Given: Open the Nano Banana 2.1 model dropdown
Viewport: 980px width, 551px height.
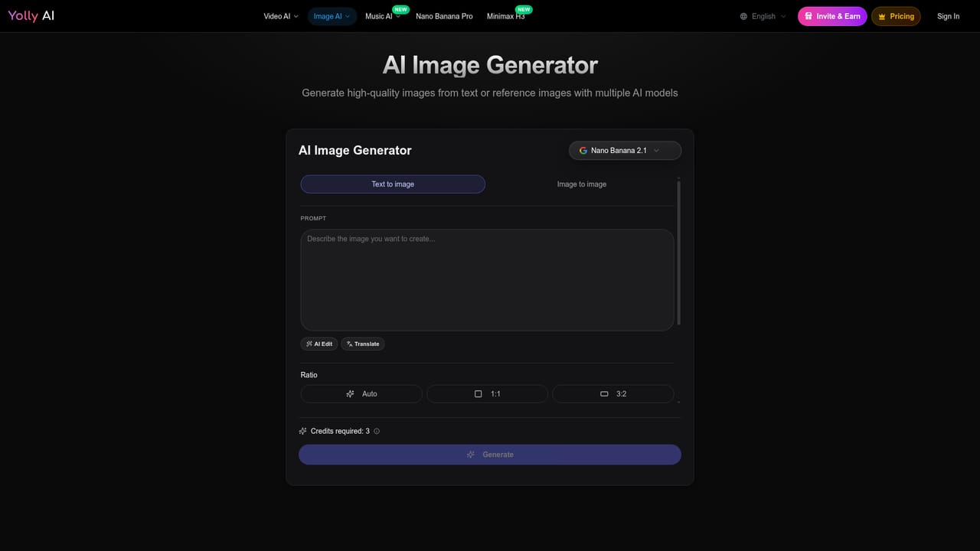Looking at the screenshot, I should (x=625, y=151).
